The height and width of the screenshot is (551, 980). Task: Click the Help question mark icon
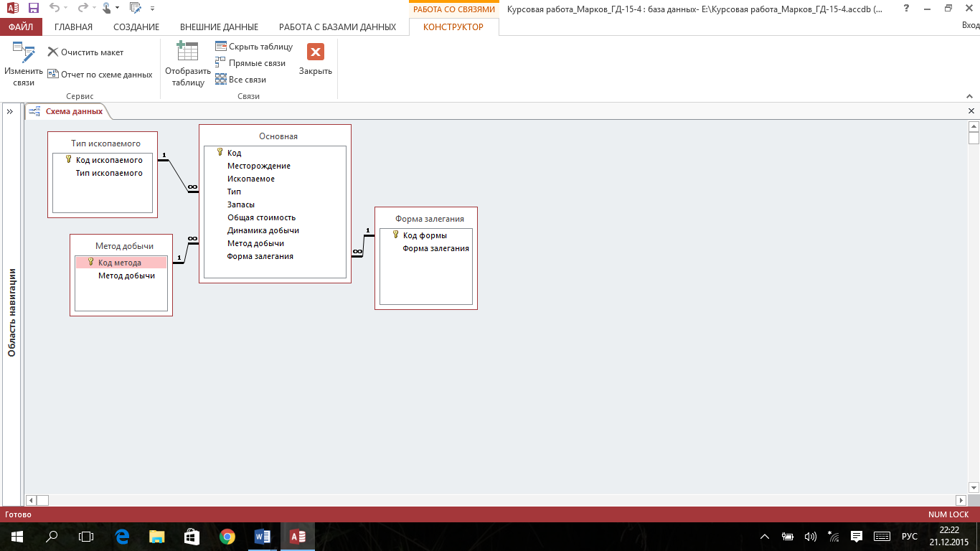(x=907, y=9)
